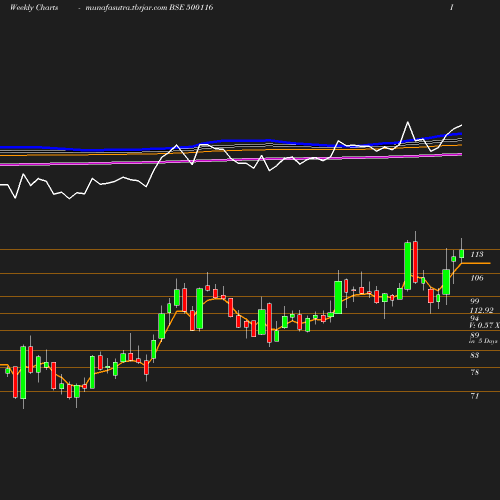Click the 71 price level label
The height and width of the screenshot is (500, 500).
tap(475, 396)
